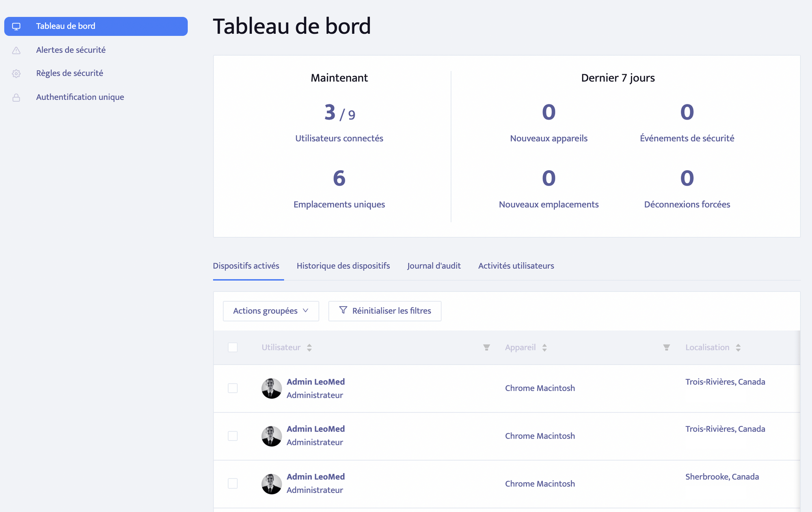Sort by the Localisation column arrows
Image resolution: width=812 pixels, height=512 pixels.
click(x=738, y=348)
